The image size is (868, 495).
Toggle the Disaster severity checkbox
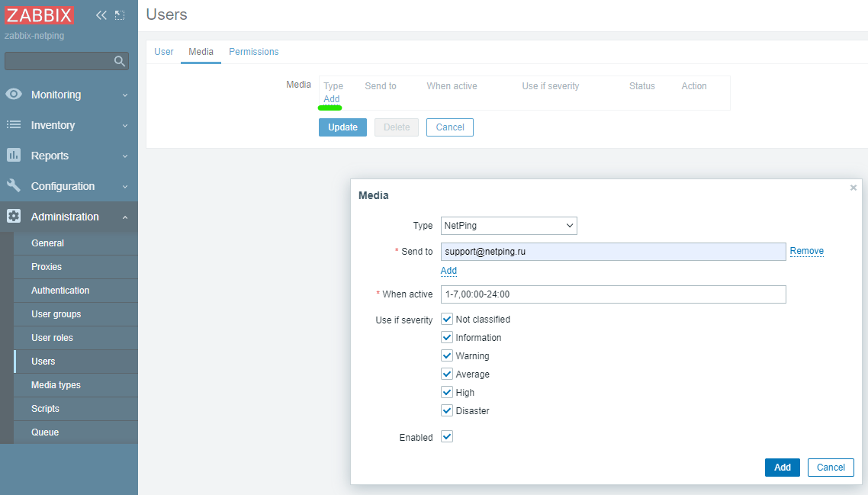[447, 411]
